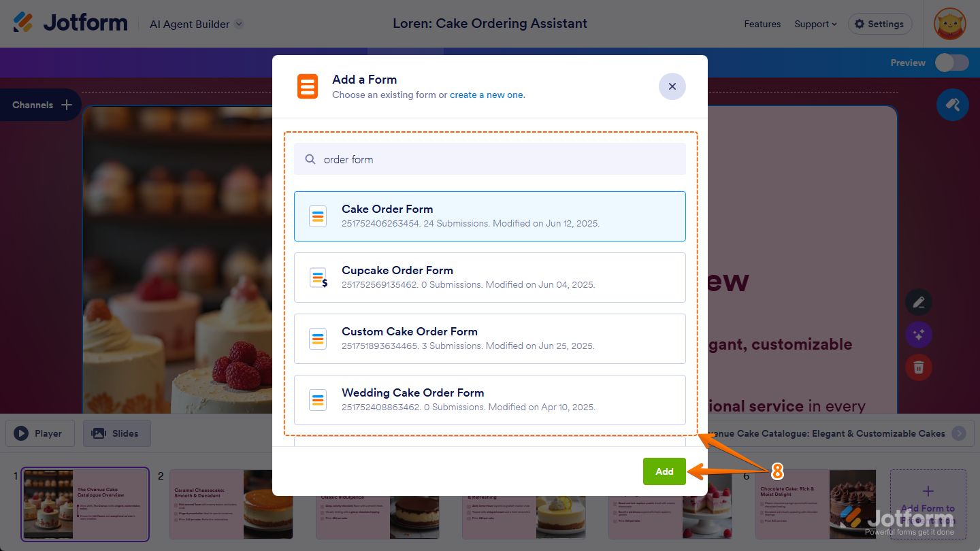Click the purple AI sparkle icon
Viewport: 980px width, 551px height.
919,335
